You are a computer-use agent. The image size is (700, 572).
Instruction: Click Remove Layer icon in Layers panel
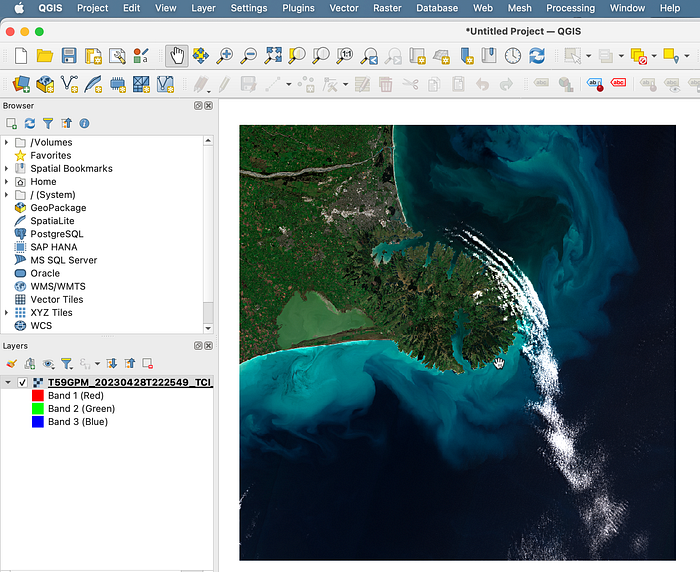(x=148, y=364)
